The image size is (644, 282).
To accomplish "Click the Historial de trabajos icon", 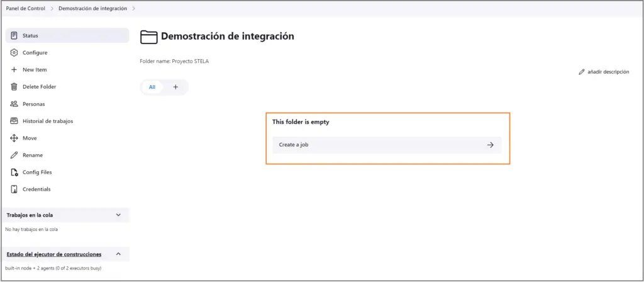I will pyautogui.click(x=14, y=121).
